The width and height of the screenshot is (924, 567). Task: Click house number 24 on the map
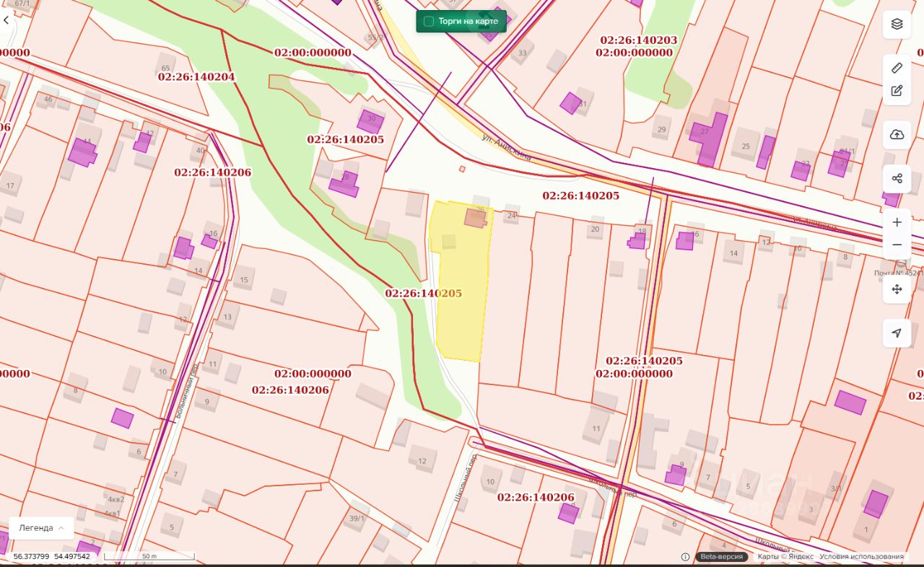coord(512,216)
